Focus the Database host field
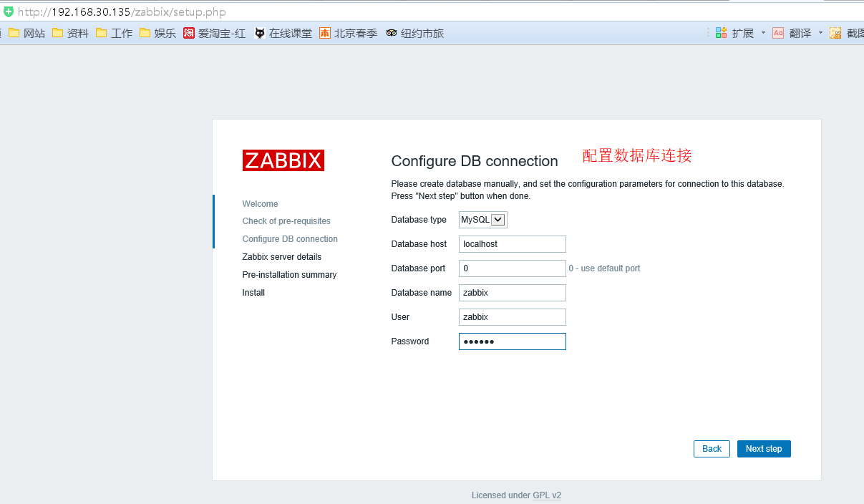The width and height of the screenshot is (864, 504). point(513,244)
